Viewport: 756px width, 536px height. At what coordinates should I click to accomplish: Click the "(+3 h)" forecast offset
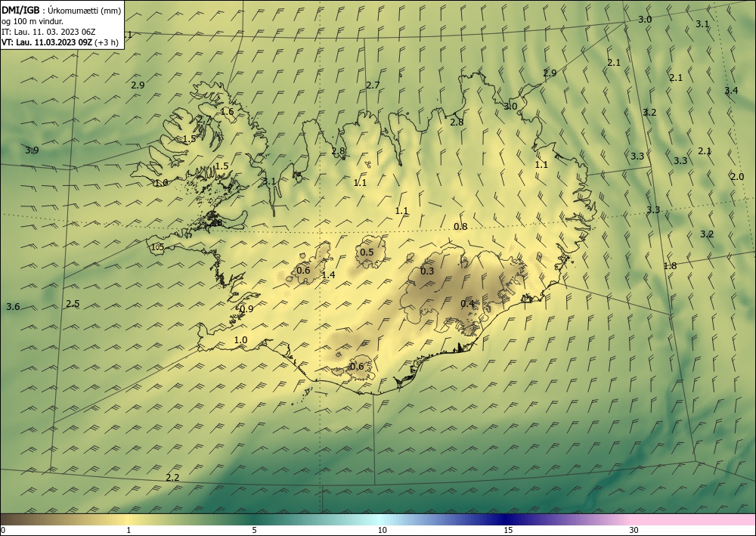(x=106, y=42)
